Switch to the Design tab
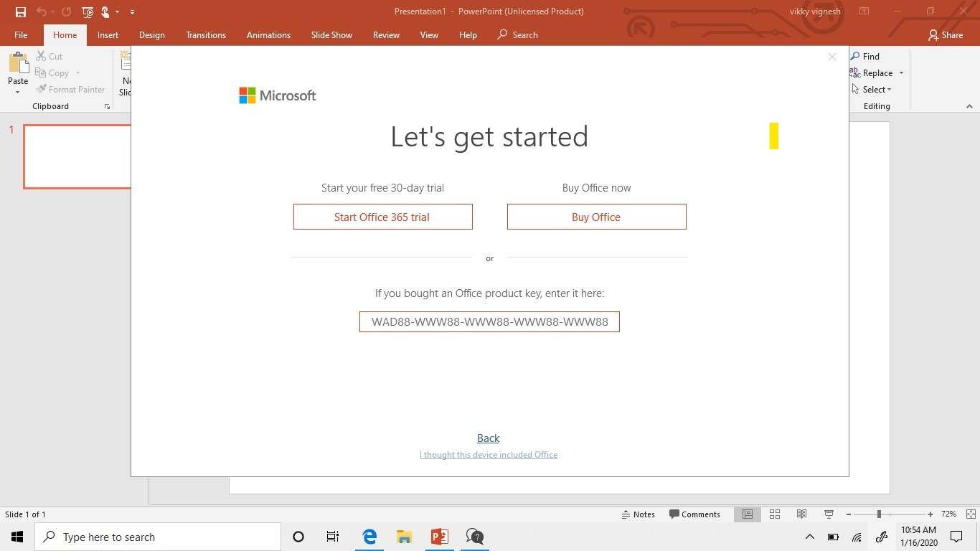Screen dimensions: 980x551 click(151, 34)
